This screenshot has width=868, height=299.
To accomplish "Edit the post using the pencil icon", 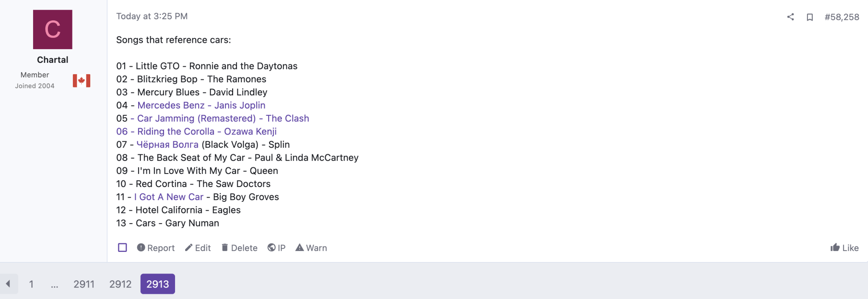I will pos(198,248).
